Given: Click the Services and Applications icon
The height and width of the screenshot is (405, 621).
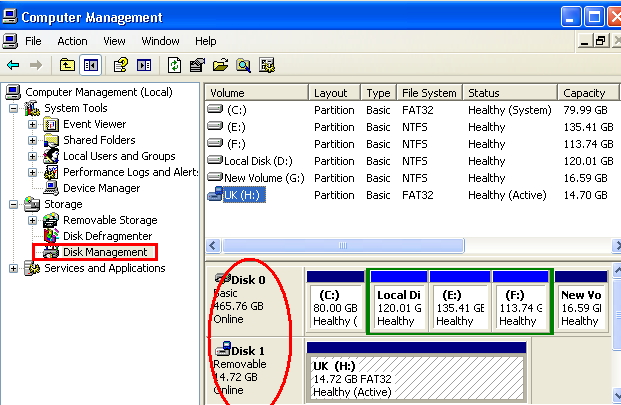Looking at the screenshot, I should [x=32, y=268].
